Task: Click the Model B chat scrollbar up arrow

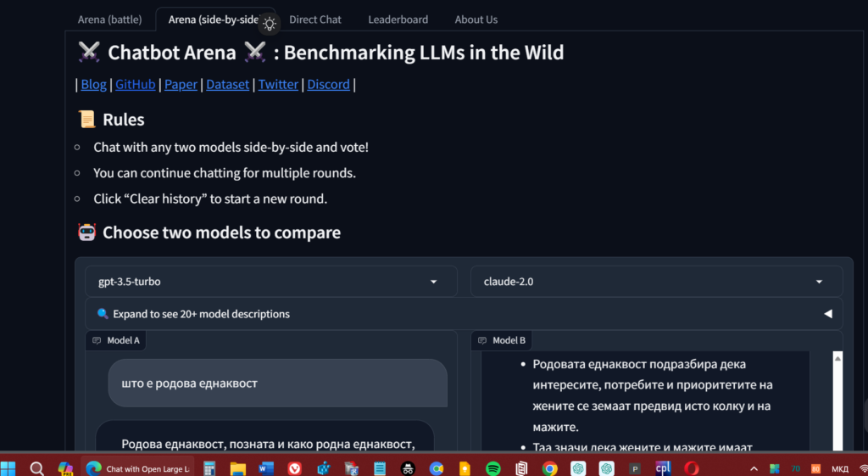Action: pos(837,359)
